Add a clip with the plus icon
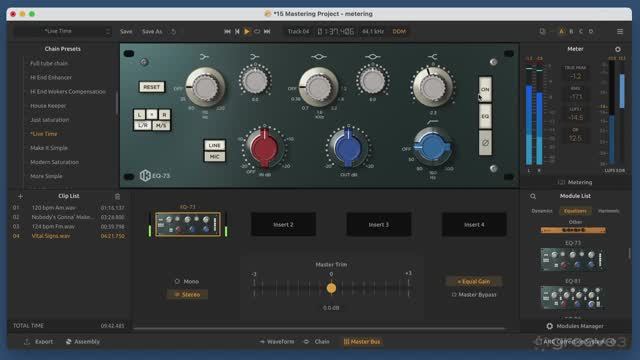640x360 pixels. tap(20, 196)
